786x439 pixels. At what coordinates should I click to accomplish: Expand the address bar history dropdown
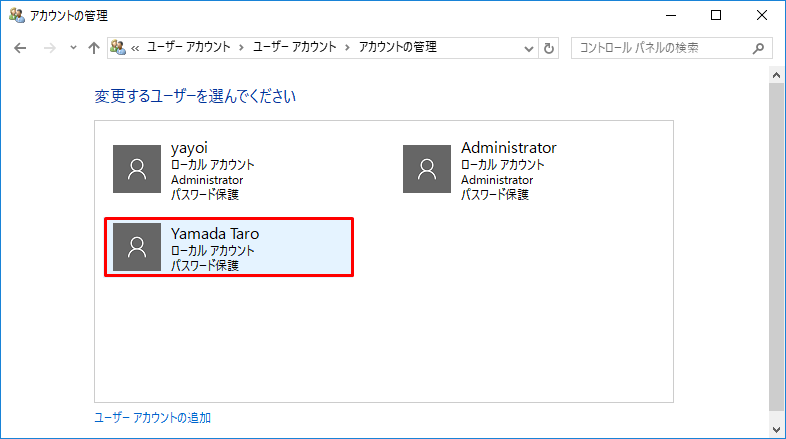pos(528,49)
